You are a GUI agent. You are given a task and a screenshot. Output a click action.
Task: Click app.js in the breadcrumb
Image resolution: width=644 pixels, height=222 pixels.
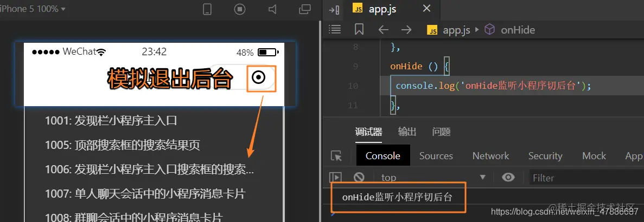(456, 30)
